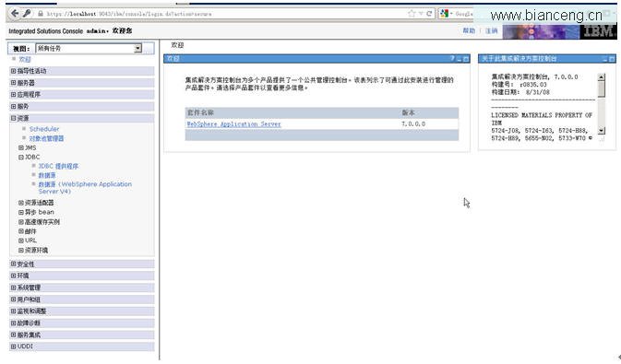The image size is (621, 364).
Task: Click the about portlet scrollbar thumb
Action: point(602,89)
